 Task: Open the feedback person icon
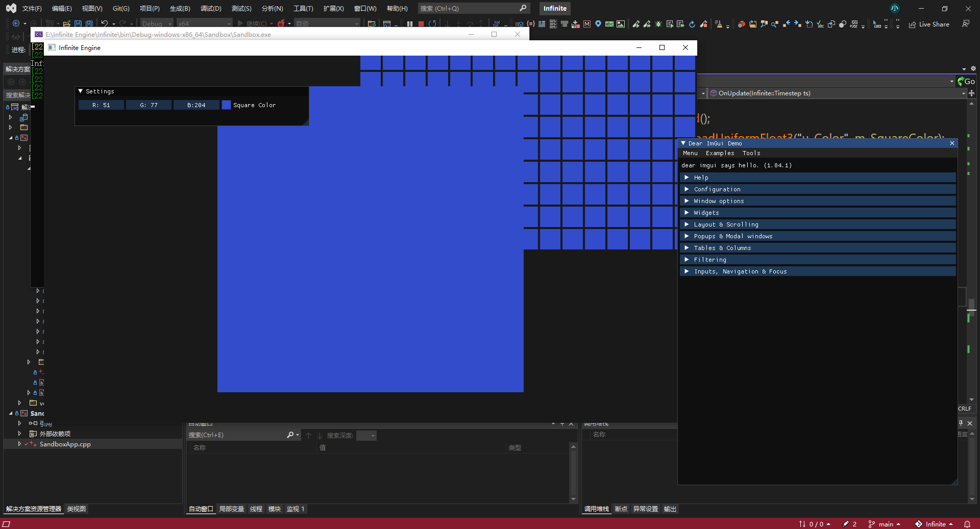point(966,24)
